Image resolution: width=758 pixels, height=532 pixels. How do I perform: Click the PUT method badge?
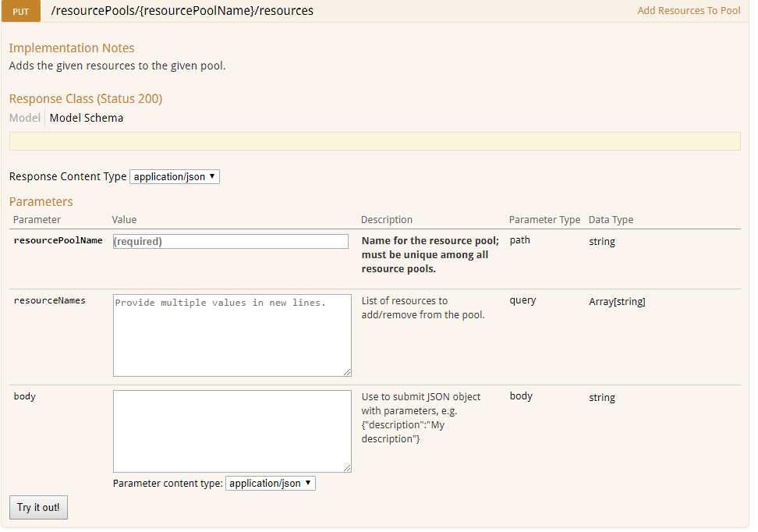20,11
